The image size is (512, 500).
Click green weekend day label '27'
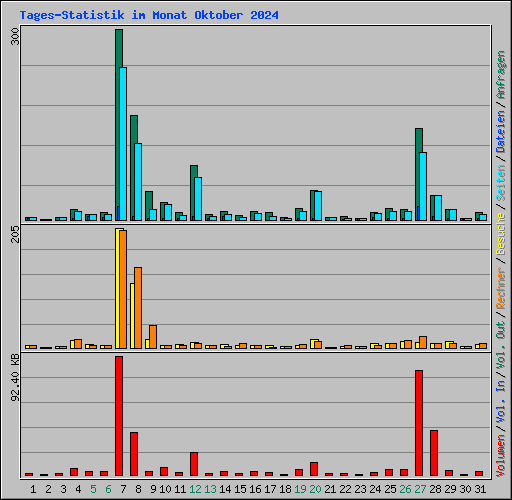pyautogui.click(x=420, y=489)
